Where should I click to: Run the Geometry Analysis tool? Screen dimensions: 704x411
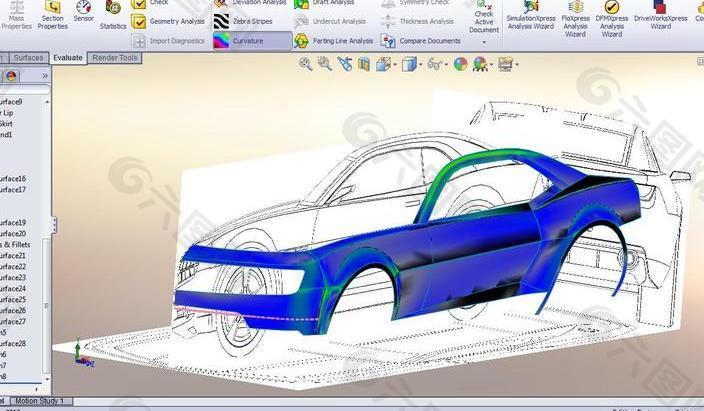tap(168, 21)
